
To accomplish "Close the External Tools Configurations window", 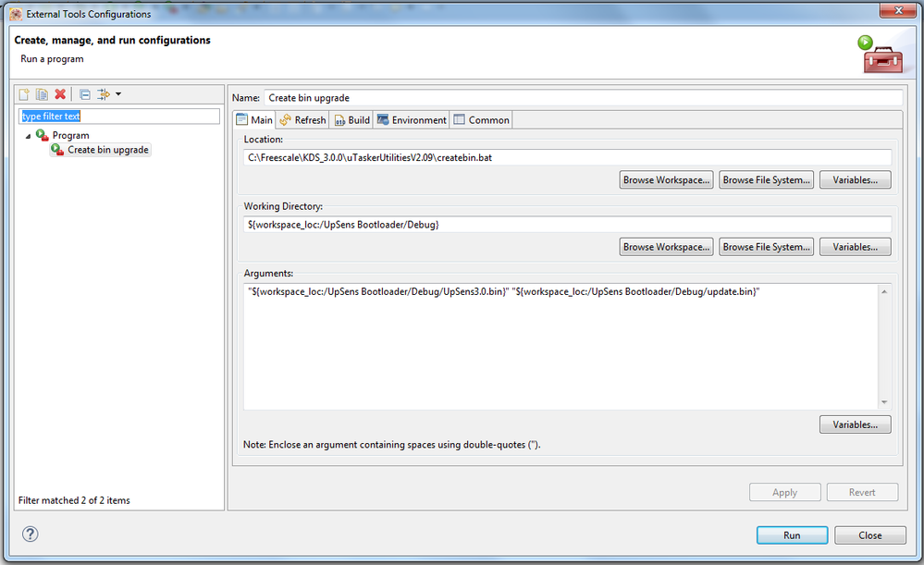I will coord(898,10).
